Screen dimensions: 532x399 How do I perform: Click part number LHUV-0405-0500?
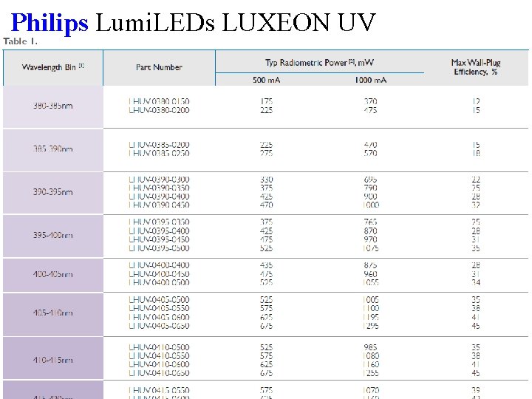159,300
